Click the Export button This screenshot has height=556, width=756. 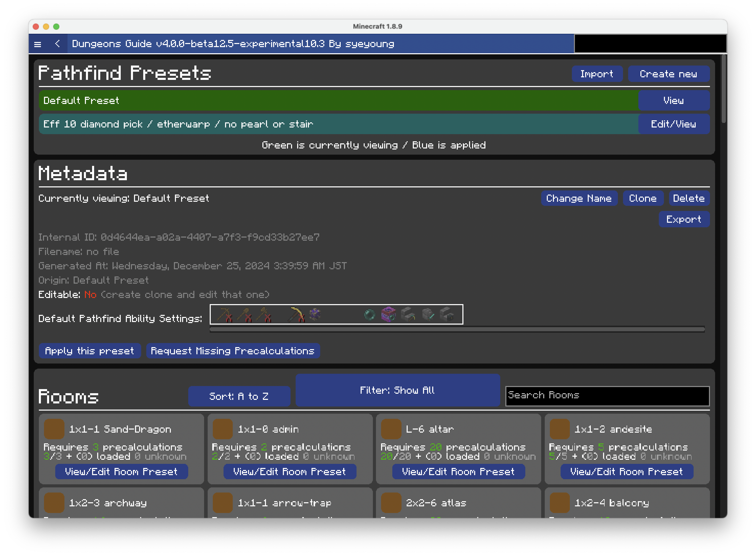point(684,219)
